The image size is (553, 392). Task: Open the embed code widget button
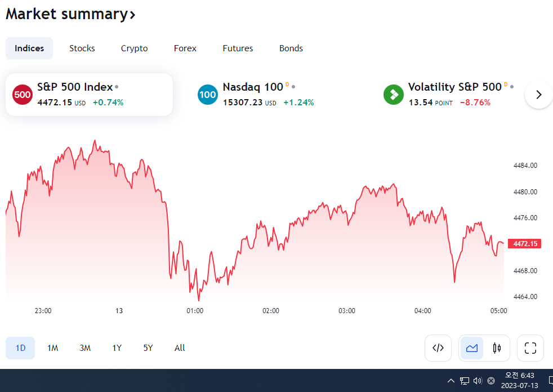point(438,348)
